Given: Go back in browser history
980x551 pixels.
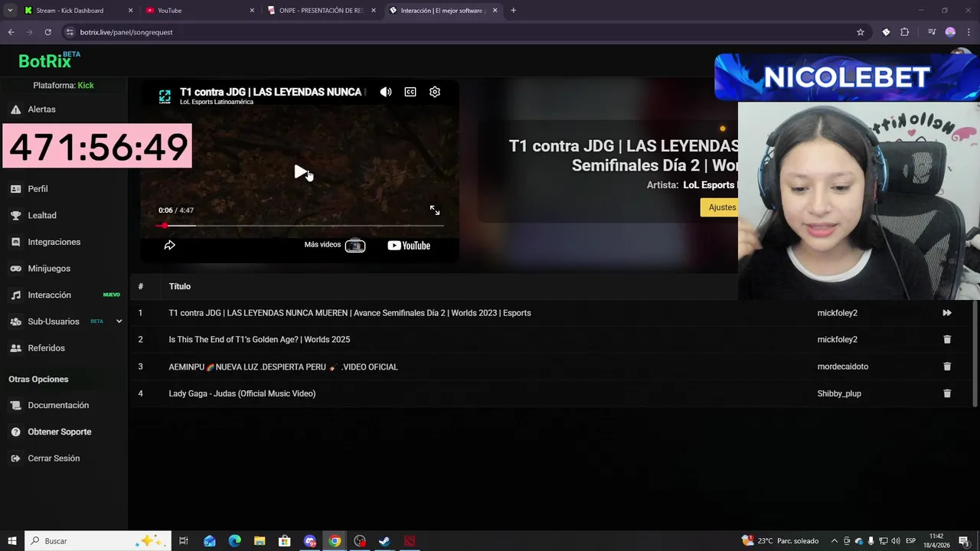Looking at the screenshot, I should click(11, 32).
